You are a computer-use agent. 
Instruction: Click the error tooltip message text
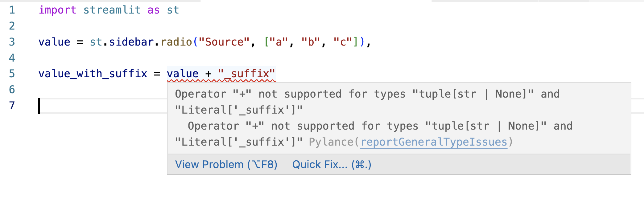click(367, 94)
